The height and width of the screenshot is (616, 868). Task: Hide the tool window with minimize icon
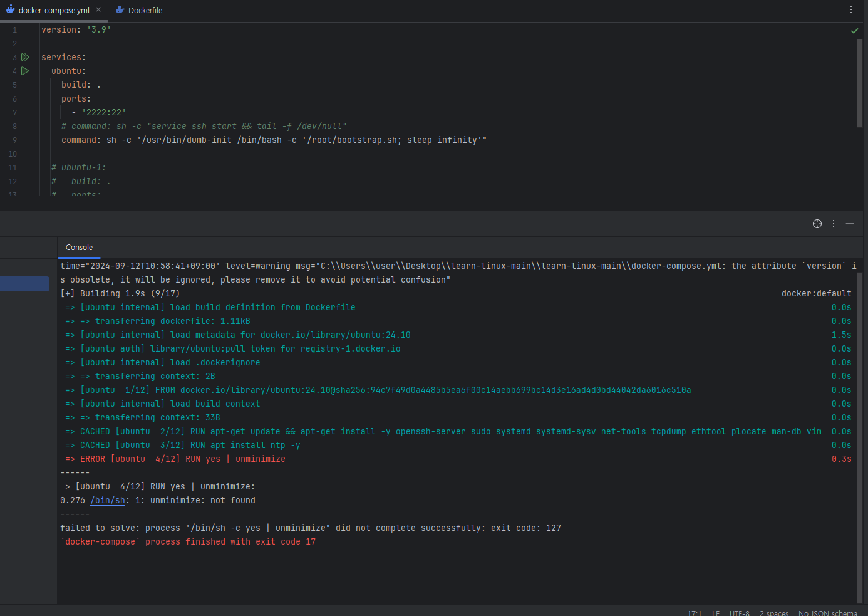[x=850, y=224]
